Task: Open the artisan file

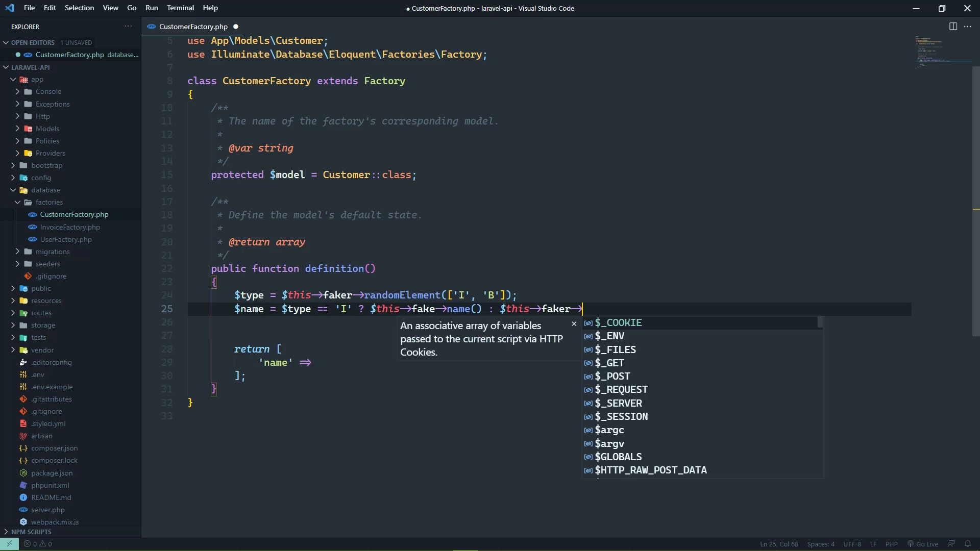Action: pyautogui.click(x=41, y=436)
